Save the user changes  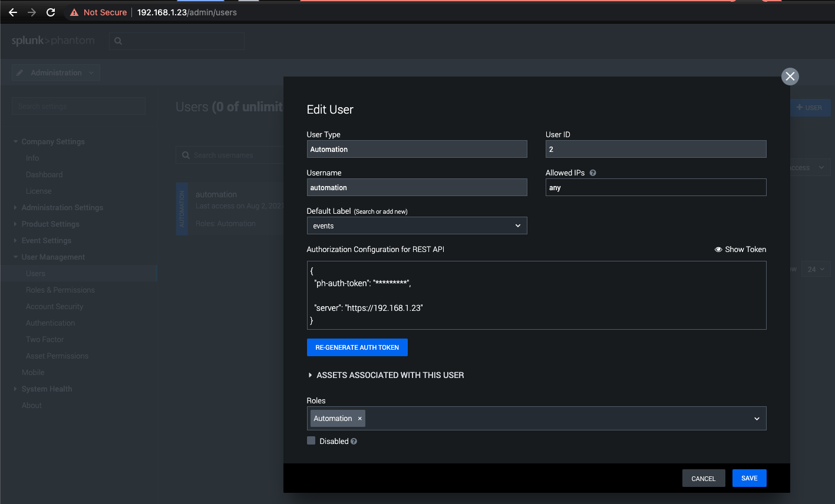(x=749, y=478)
